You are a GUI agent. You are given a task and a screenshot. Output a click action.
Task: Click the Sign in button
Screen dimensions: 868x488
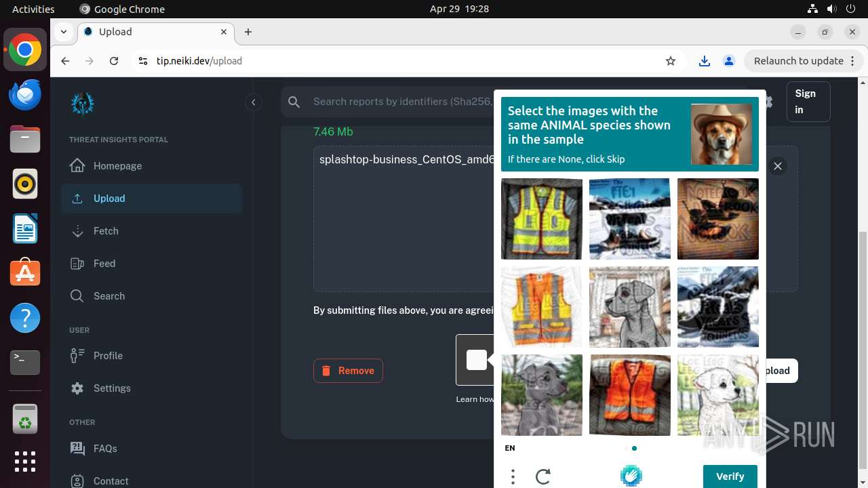[x=808, y=102]
